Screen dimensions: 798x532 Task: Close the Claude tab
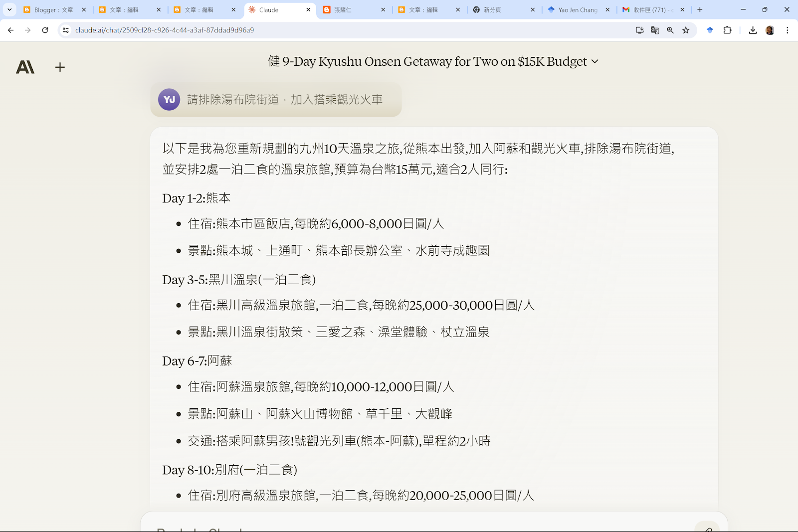click(308, 9)
